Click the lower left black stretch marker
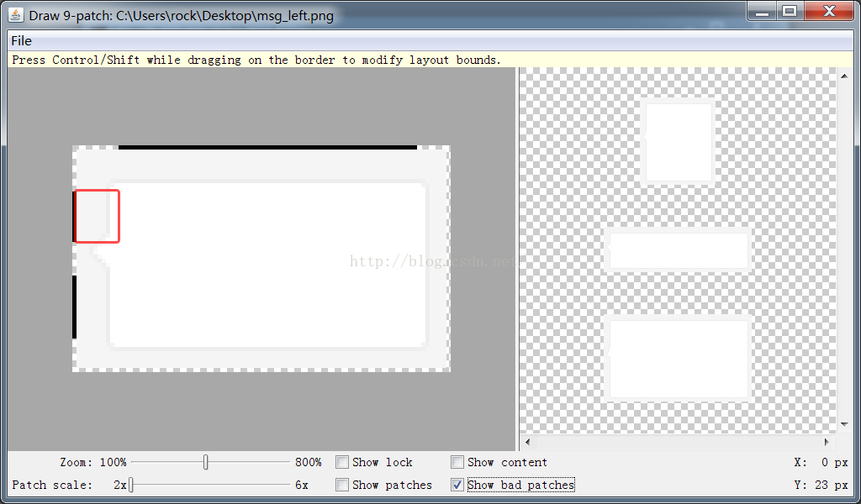 tap(74, 307)
